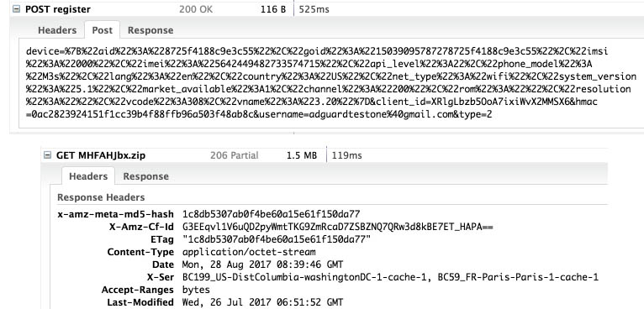Select Headers tab under GET MHFAHJbx.zip
644x309 pixels.
88,176
